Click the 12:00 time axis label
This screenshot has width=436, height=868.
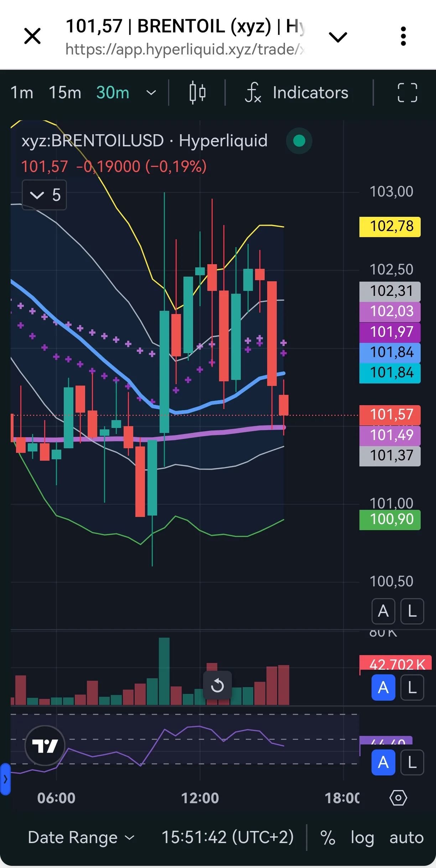coord(200,798)
